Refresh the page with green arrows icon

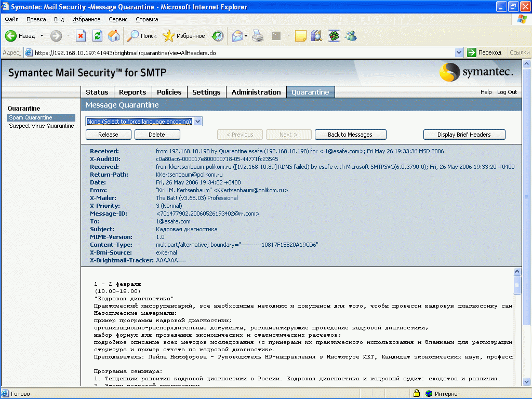pos(97,36)
